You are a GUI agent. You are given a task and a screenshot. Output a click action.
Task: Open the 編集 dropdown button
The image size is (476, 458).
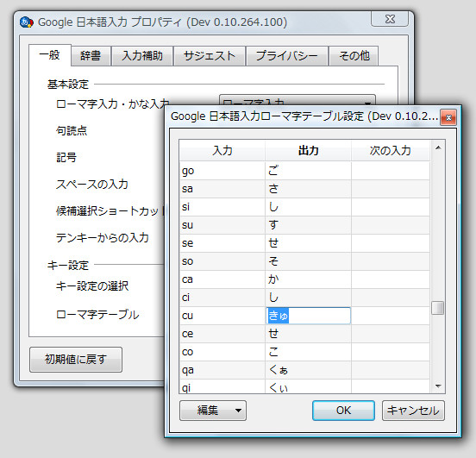pyautogui.click(x=213, y=411)
